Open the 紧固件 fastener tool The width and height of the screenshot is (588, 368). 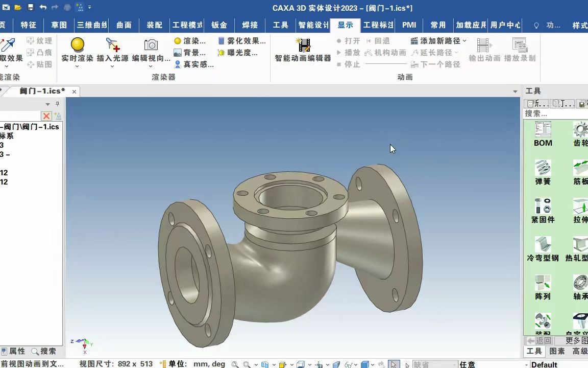tap(543, 211)
